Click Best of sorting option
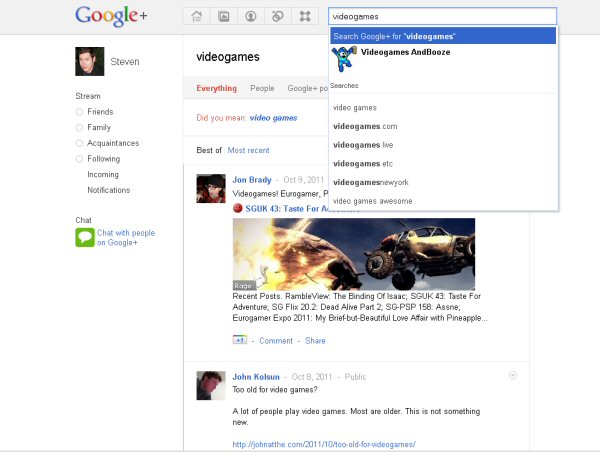Image resolution: width=600 pixels, height=452 pixels. (209, 150)
